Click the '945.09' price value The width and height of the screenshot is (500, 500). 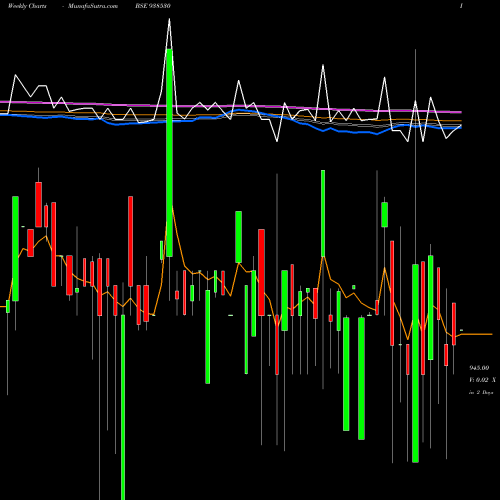[479, 368]
